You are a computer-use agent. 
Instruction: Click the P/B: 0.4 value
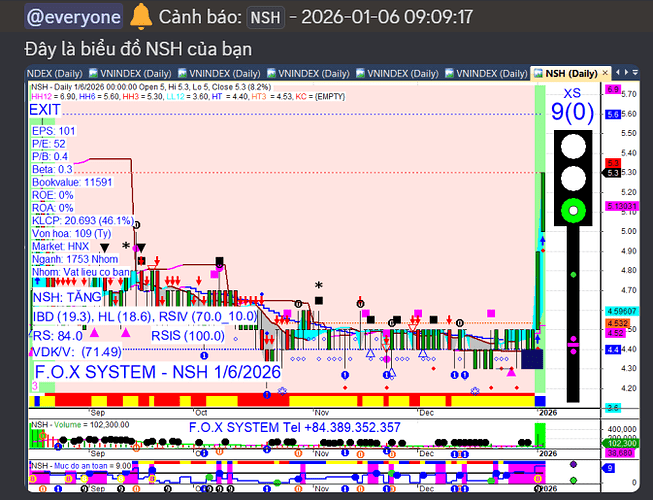click(50, 157)
